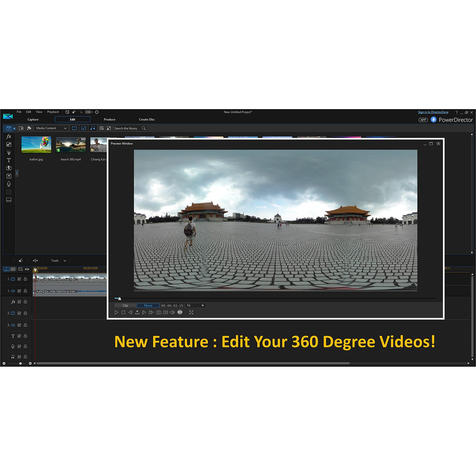Open the Edit menu in menu bar

(29, 112)
